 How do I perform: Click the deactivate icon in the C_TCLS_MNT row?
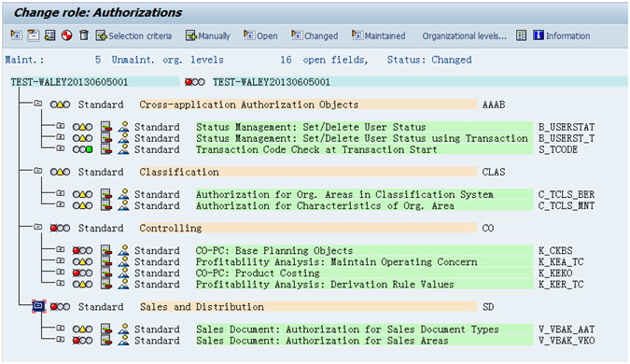(106, 205)
